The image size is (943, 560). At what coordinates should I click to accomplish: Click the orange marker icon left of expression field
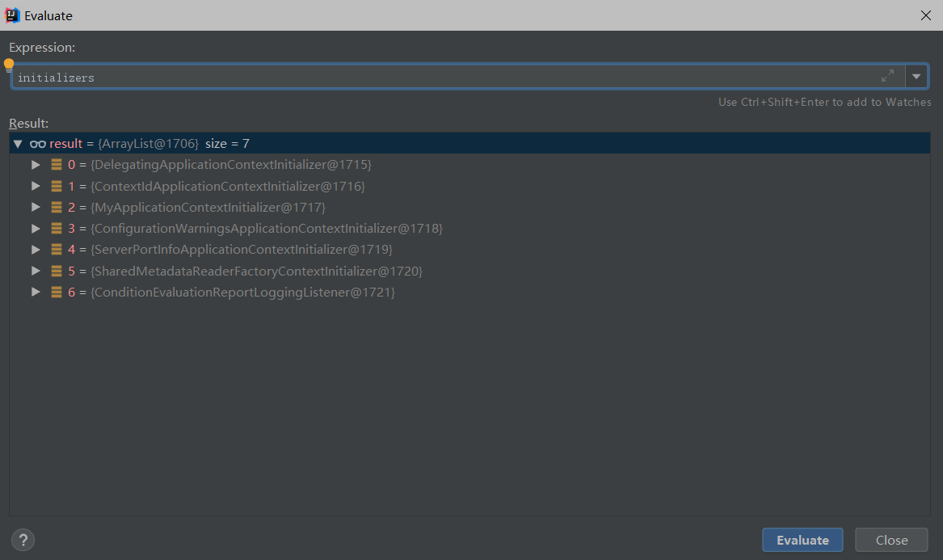(8, 63)
